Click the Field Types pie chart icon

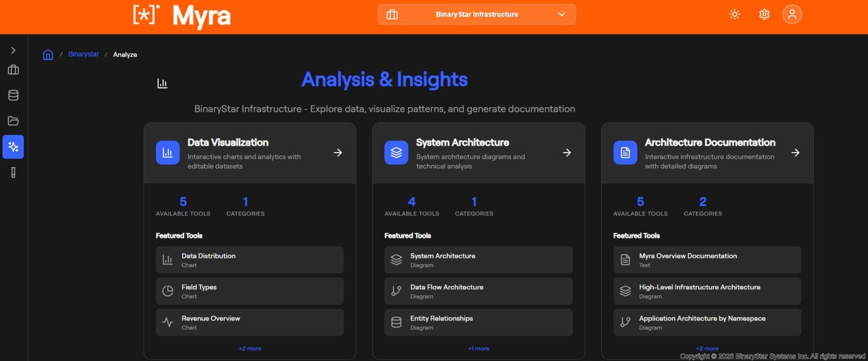click(167, 291)
